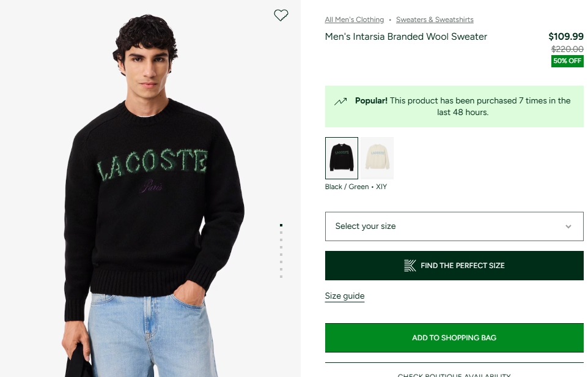Navigate to All Men's Clothing breadcrumb

[x=355, y=20]
